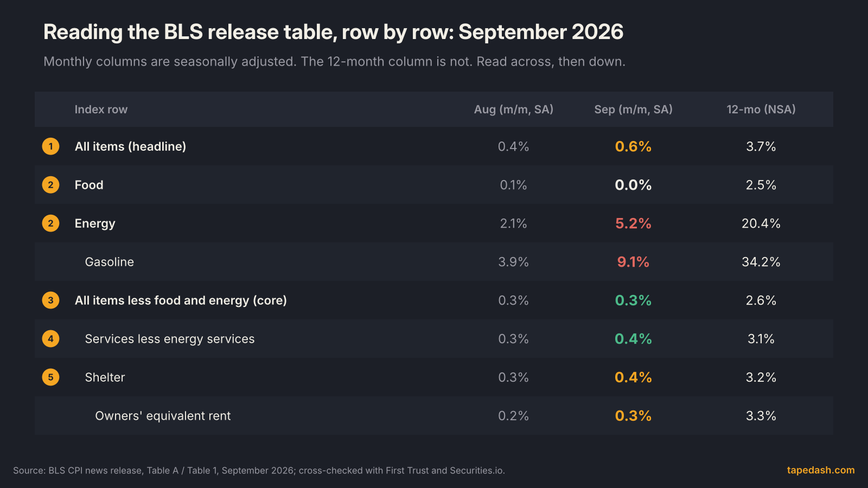Click Shelter 12-month value 3.2%
This screenshot has width=868, height=488.
click(x=761, y=377)
